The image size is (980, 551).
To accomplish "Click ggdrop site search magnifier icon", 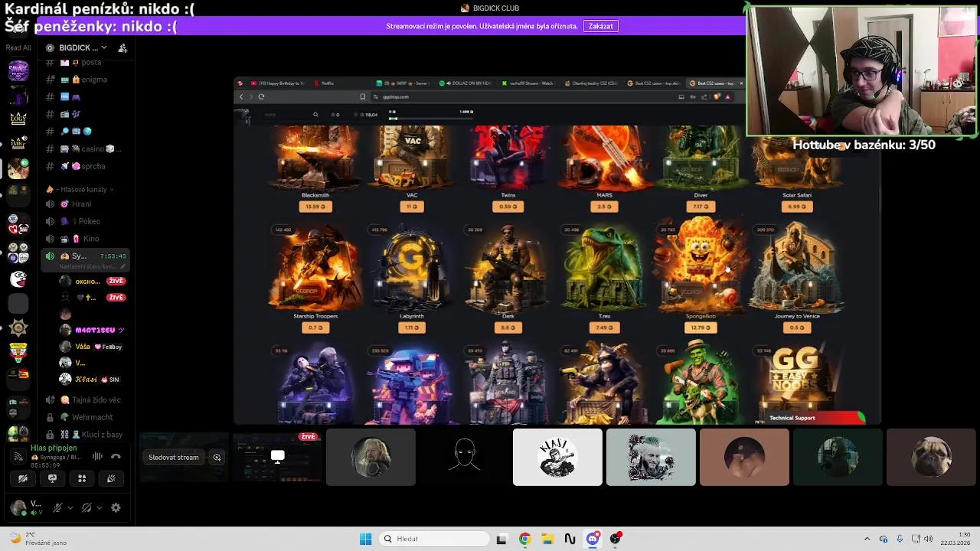I will coord(315,115).
